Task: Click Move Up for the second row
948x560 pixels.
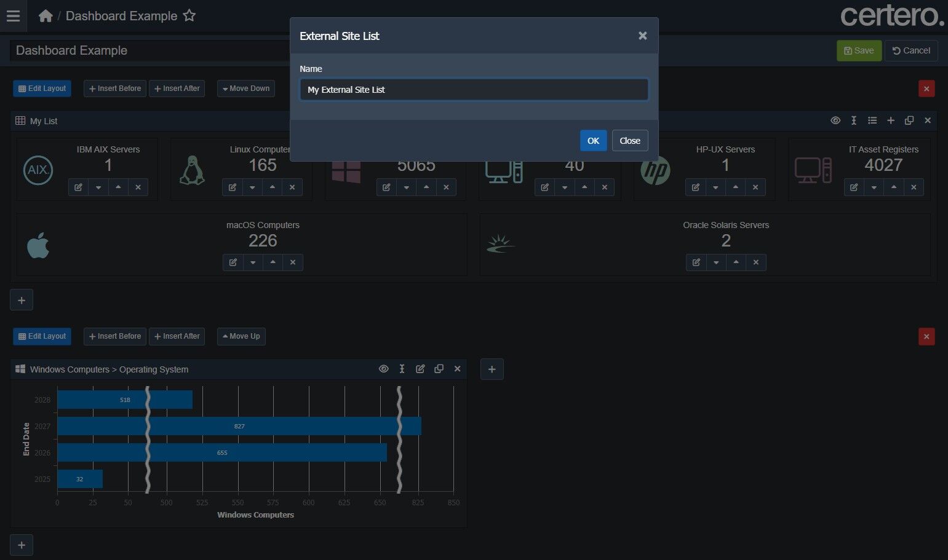Action: 241,336
